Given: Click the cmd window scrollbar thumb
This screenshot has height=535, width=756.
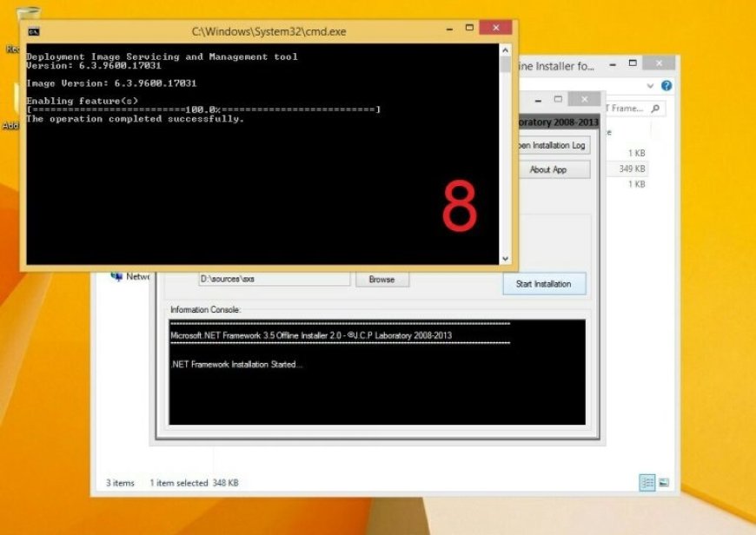Looking at the screenshot, I should point(505,64).
